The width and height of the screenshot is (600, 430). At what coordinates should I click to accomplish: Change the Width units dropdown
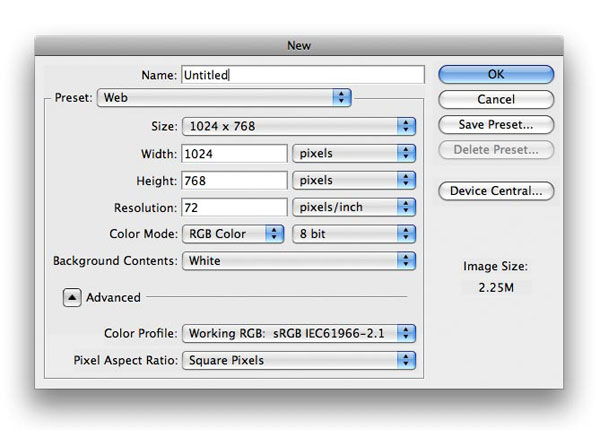(x=353, y=154)
